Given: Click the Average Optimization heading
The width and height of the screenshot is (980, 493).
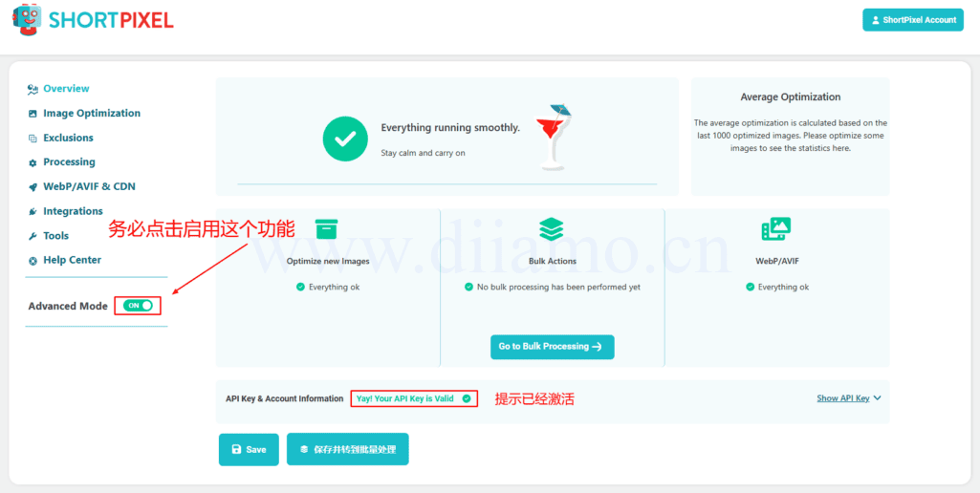Looking at the screenshot, I should point(790,96).
